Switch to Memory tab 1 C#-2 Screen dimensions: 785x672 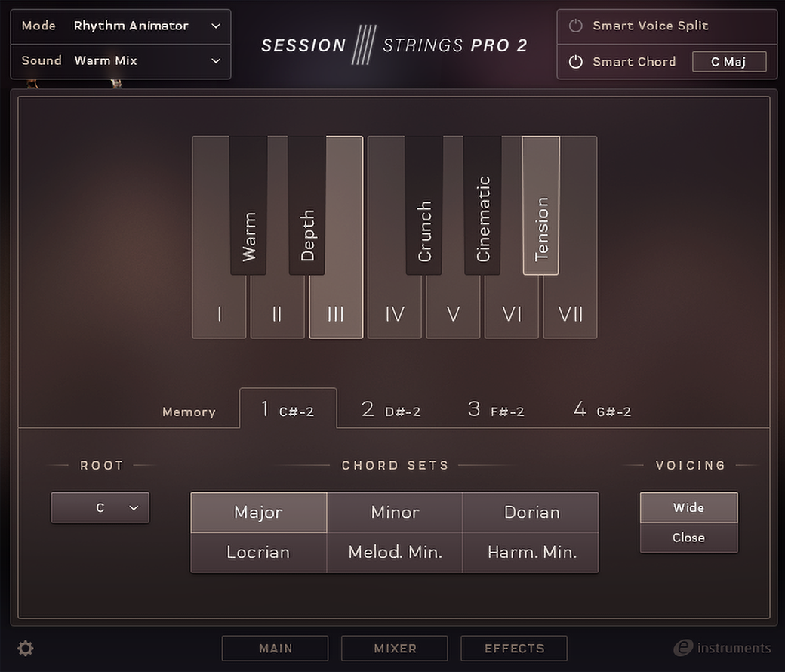pyautogui.click(x=288, y=409)
